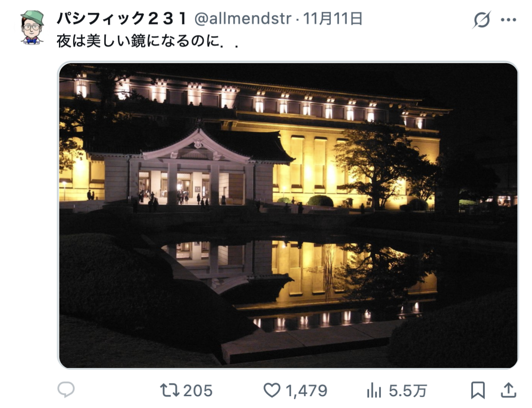Like the tweet with the heart icon

(x=272, y=390)
